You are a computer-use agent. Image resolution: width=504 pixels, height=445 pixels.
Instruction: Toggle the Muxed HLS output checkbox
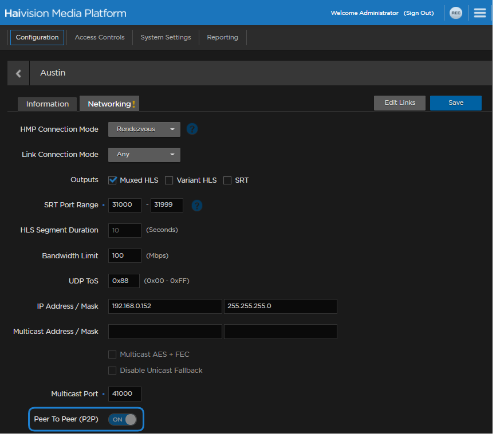[113, 180]
